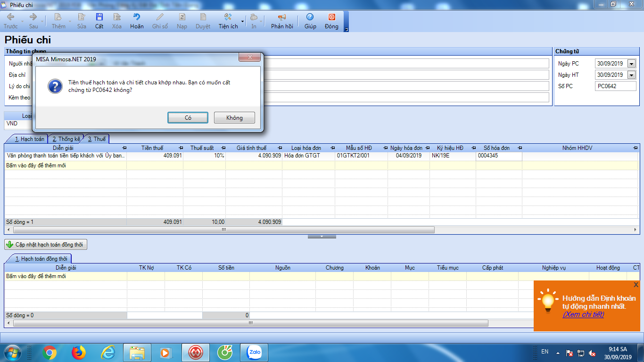Click the Số PC input field

tap(615, 86)
